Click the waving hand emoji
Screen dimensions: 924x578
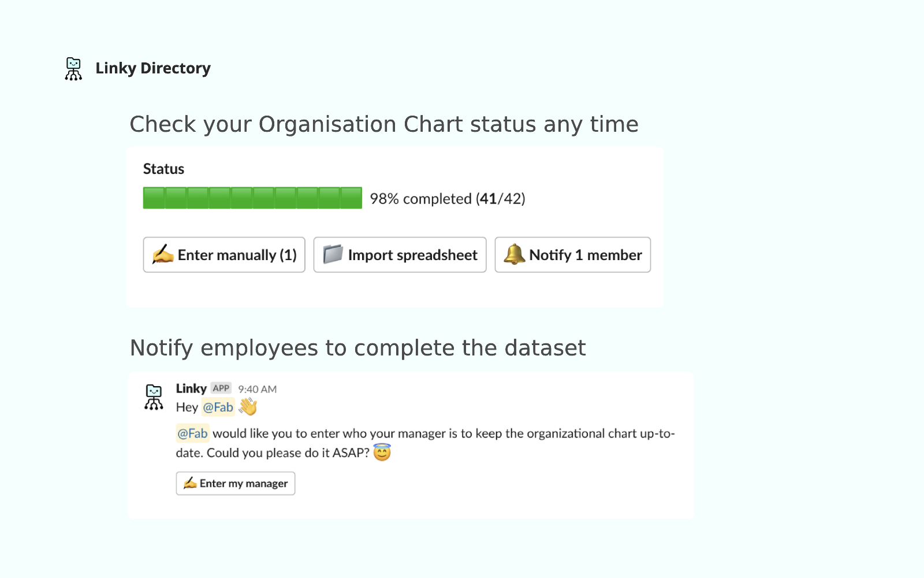click(x=248, y=407)
